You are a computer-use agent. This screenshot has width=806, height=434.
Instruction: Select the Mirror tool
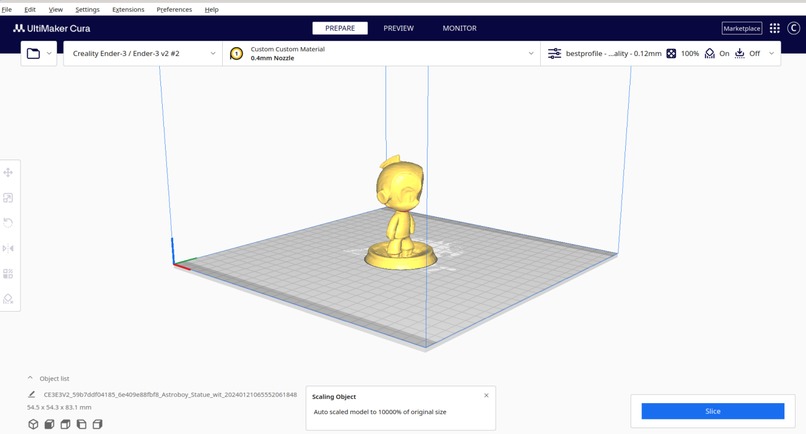(8, 248)
